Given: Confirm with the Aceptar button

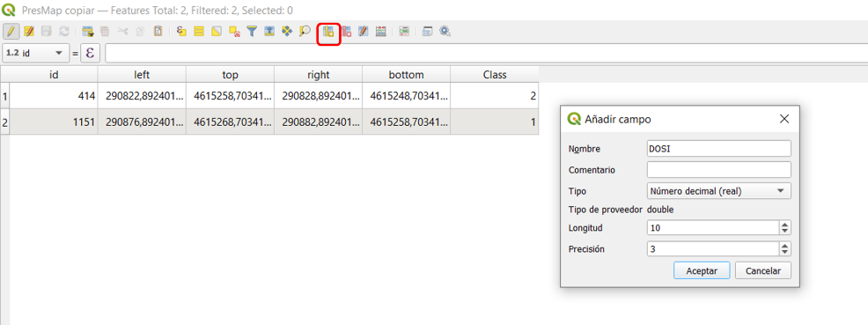Looking at the screenshot, I should (x=702, y=270).
